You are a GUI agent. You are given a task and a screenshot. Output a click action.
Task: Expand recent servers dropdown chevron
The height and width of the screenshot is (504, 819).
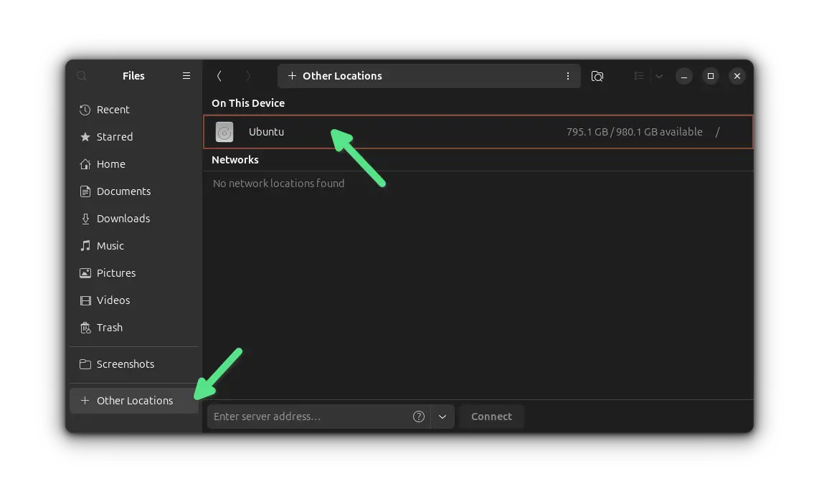(x=442, y=417)
